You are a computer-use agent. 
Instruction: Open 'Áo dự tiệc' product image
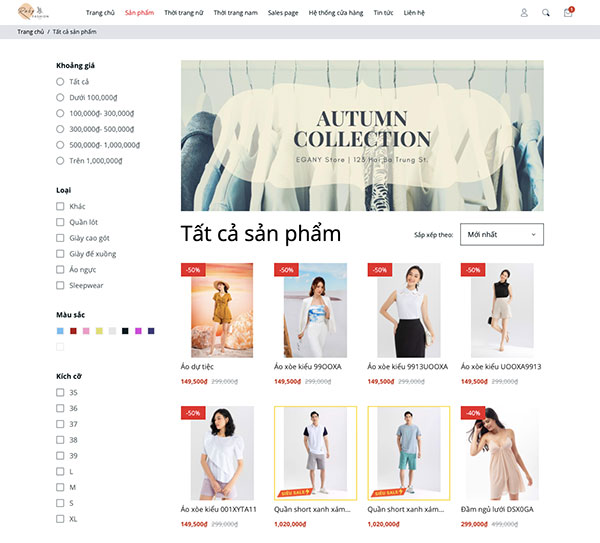pyautogui.click(x=222, y=310)
